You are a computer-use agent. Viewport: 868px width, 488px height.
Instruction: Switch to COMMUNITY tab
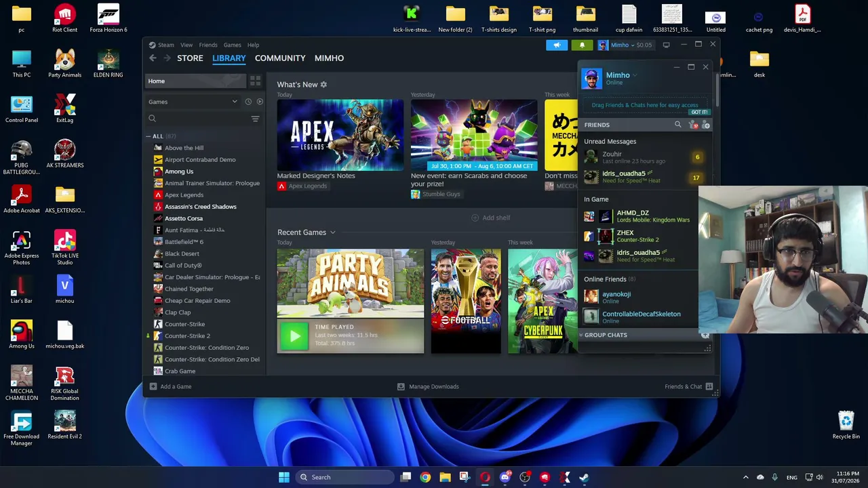(x=280, y=58)
